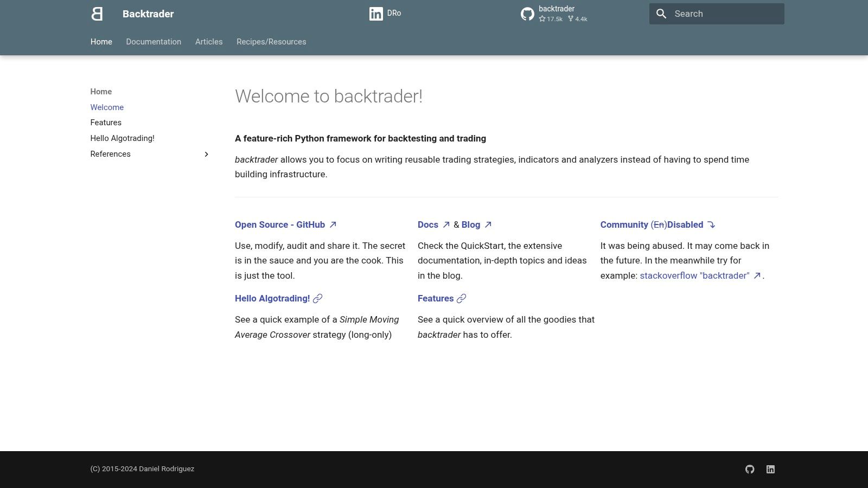
Task: Click anchor link icon beside Hello Algotrading!
Action: point(318,298)
